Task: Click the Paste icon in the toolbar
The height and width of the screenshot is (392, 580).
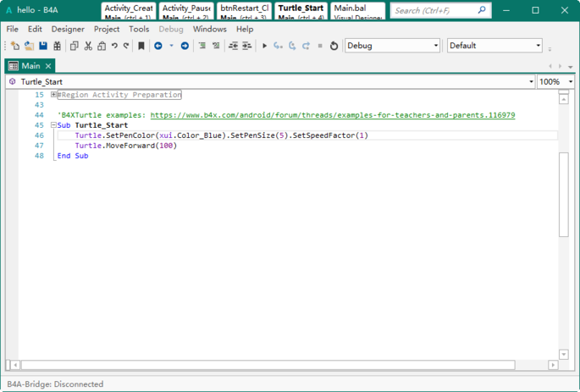Action: coord(102,46)
